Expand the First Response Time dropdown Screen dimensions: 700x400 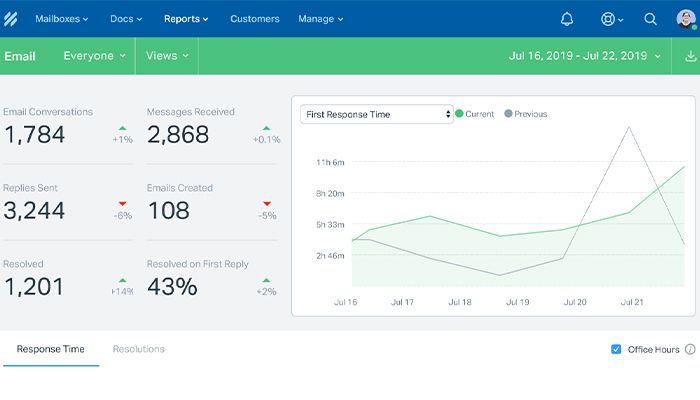point(376,114)
